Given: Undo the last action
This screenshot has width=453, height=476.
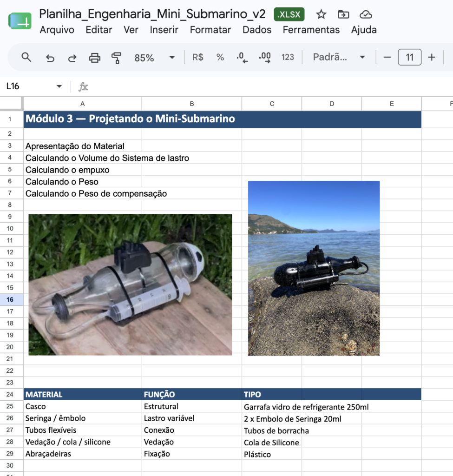Looking at the screenshot, I should point(50,57).
